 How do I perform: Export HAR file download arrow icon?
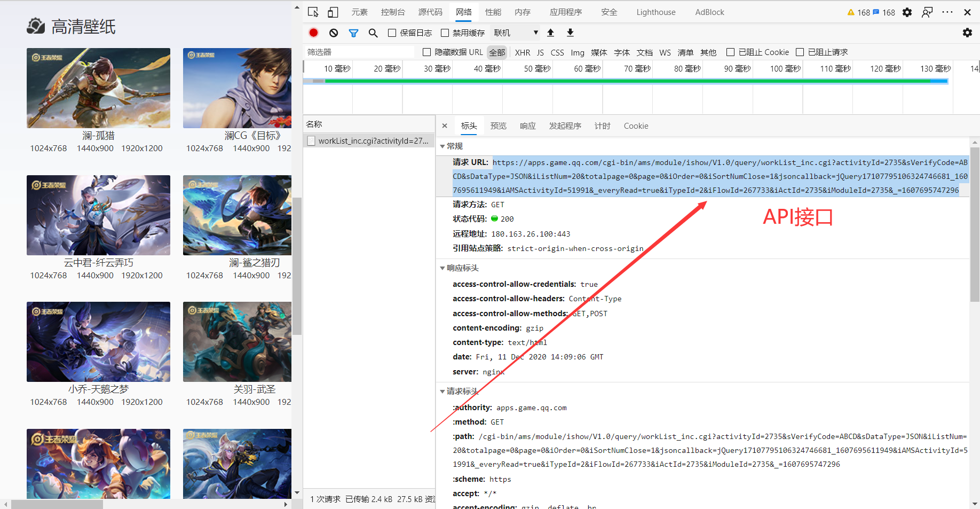(x=570, y=33)
